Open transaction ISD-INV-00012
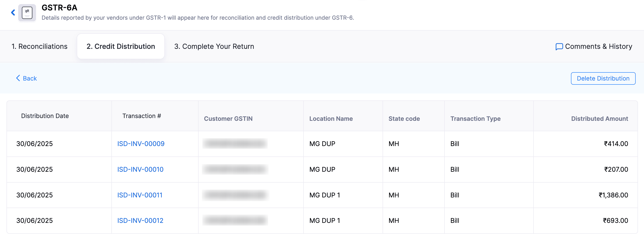The image size is (644, 243). tap(140, 221)
